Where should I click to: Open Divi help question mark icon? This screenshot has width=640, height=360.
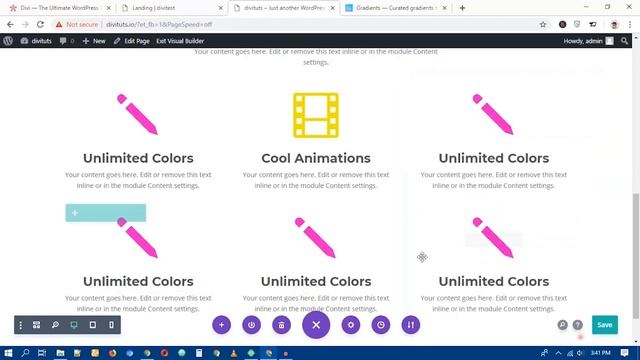click(577, 325)
